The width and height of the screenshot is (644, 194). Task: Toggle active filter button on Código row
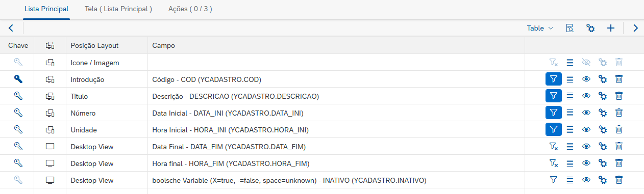click(554, 79)
